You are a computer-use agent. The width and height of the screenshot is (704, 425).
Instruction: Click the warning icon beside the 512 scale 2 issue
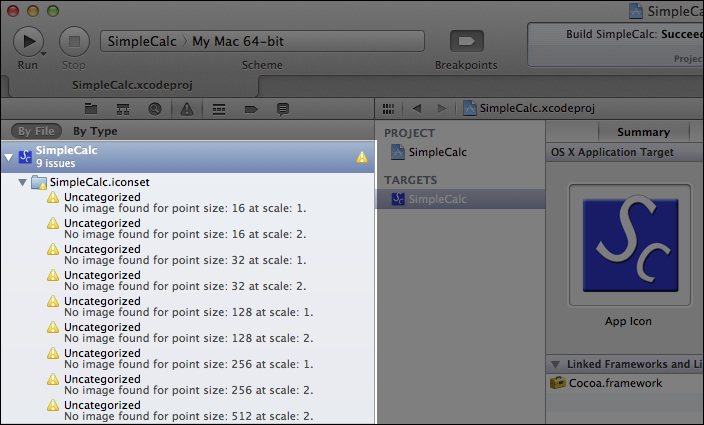(x=53, y=405)
